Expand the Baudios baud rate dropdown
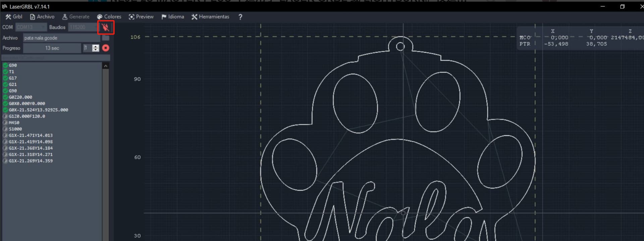This screenshot has height=241, width=644. point(83,27)
